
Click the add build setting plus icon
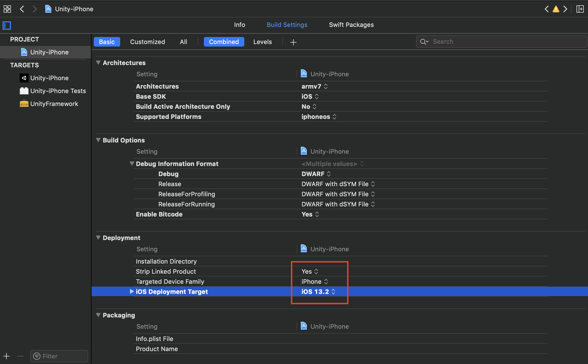point(293,42)
